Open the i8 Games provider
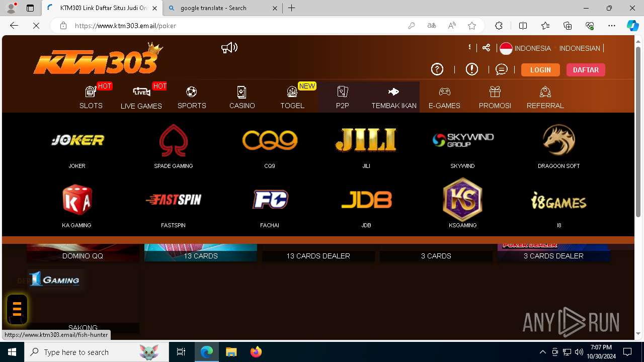644x362 pixels. (559, 202)
